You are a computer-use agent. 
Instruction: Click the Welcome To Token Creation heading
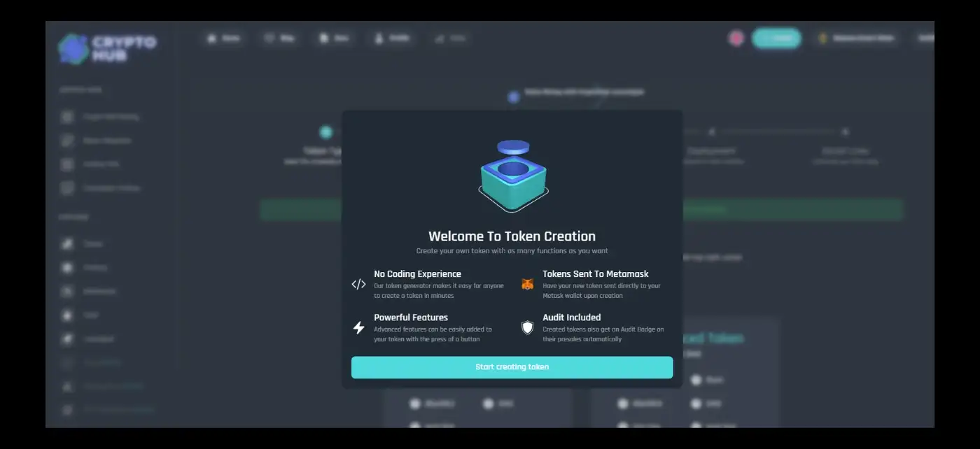tap(512, 236)
